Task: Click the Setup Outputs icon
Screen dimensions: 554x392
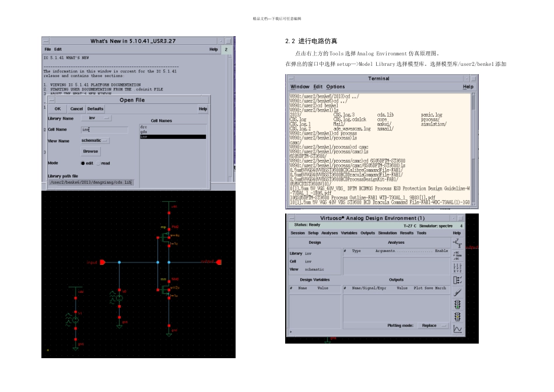Action: [x=458, y=280]
